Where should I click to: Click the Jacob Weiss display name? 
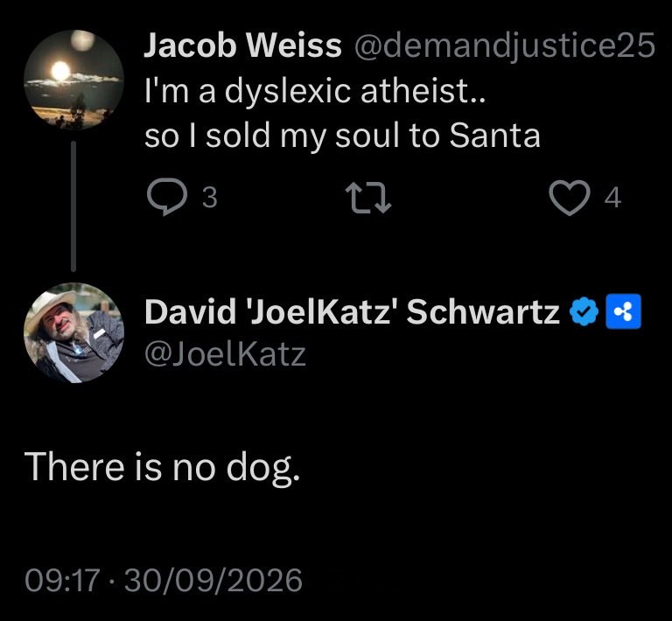[x=242, y=45]
